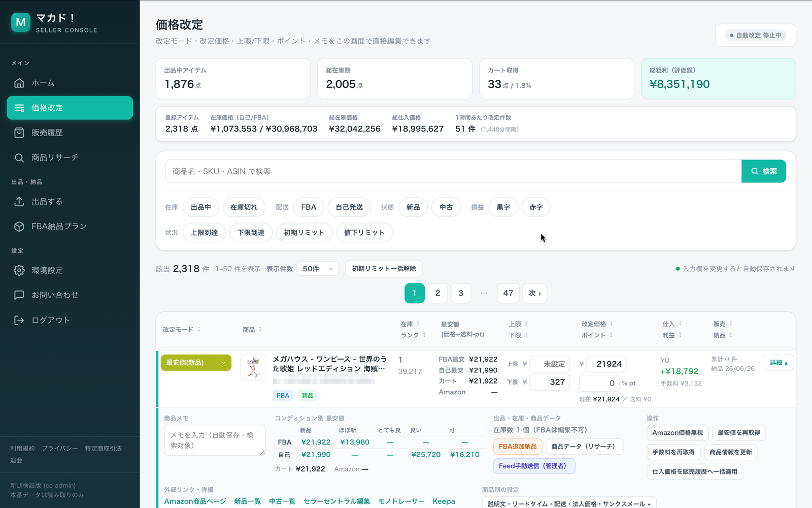This screenshot has width=812, height=508.
Task: Open the 最安値(新品) repricing mode dropdown
Action: 196,363
